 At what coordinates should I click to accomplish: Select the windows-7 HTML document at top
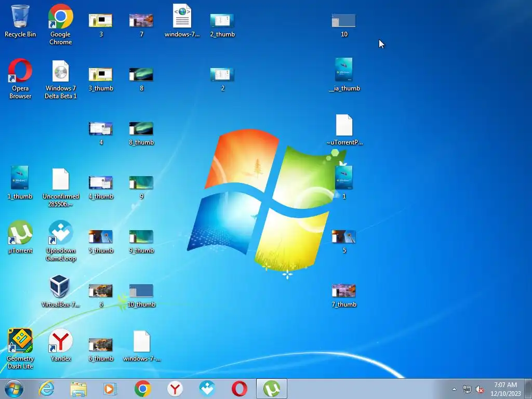pos(182,20)
